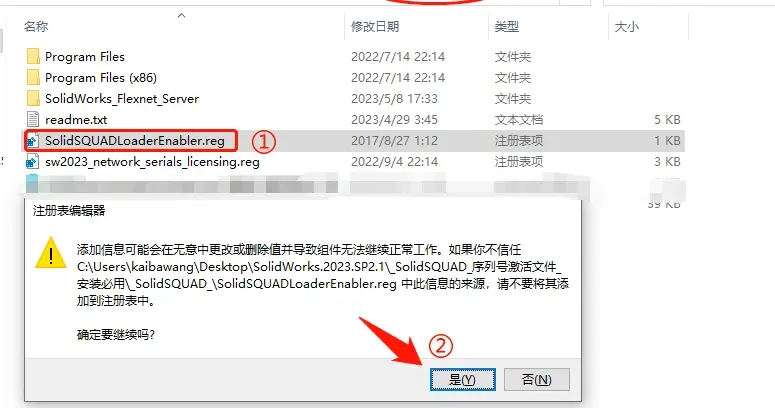The height and width of the screenshot is (408, 775).
Task: Click the 注册表编辑器 dialog title
Action: (x=69, y=211)
